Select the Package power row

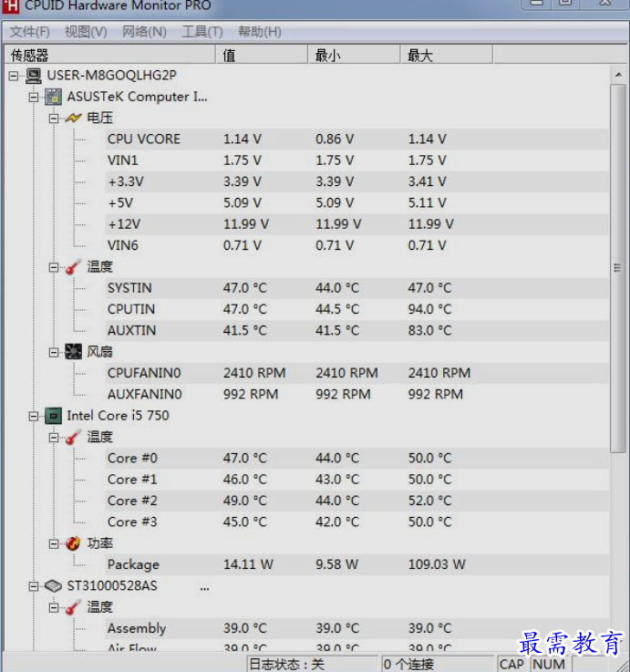click(357, 564)
